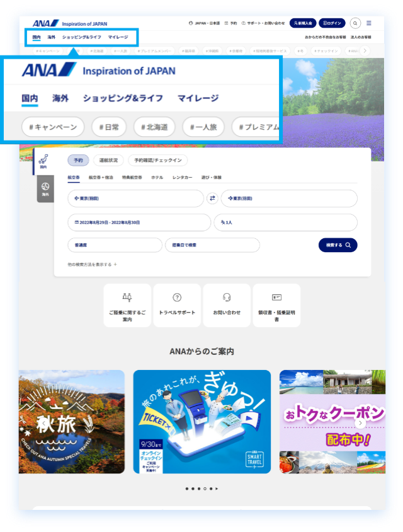Open the hamburger menu icon
The width and height of the screenshot is (403, 532).
tap(369, 23)
